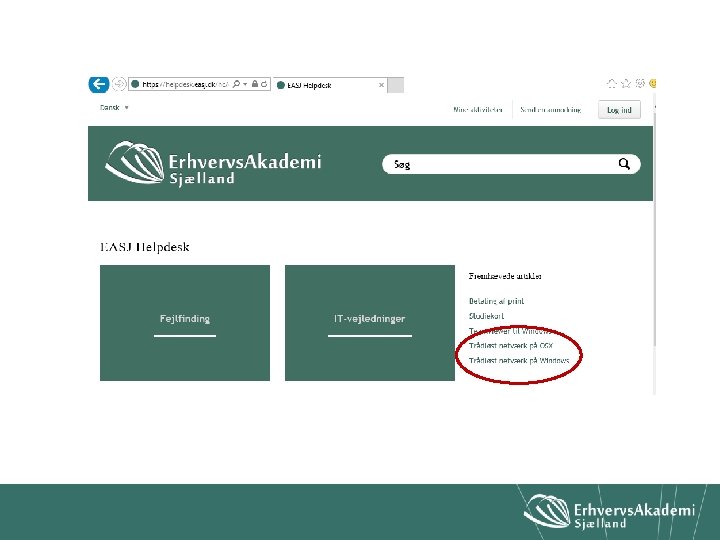
Task: Open the address bar dropdown arrow
Action: (245, 84)
